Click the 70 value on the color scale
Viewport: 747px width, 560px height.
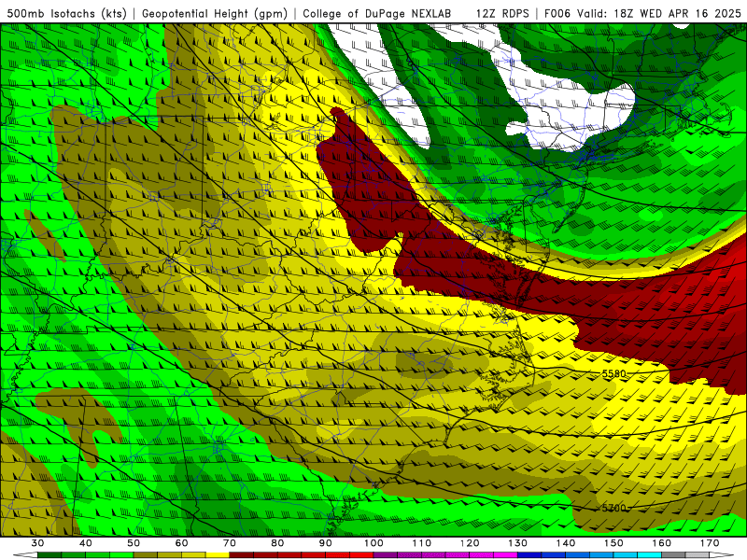(230, 543)
